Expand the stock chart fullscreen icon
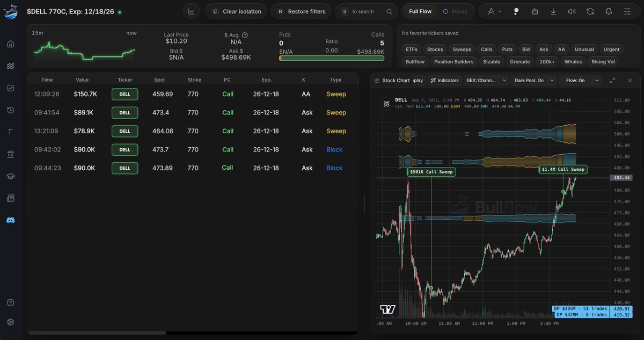644x340 pixels. (x=612, y=80)
